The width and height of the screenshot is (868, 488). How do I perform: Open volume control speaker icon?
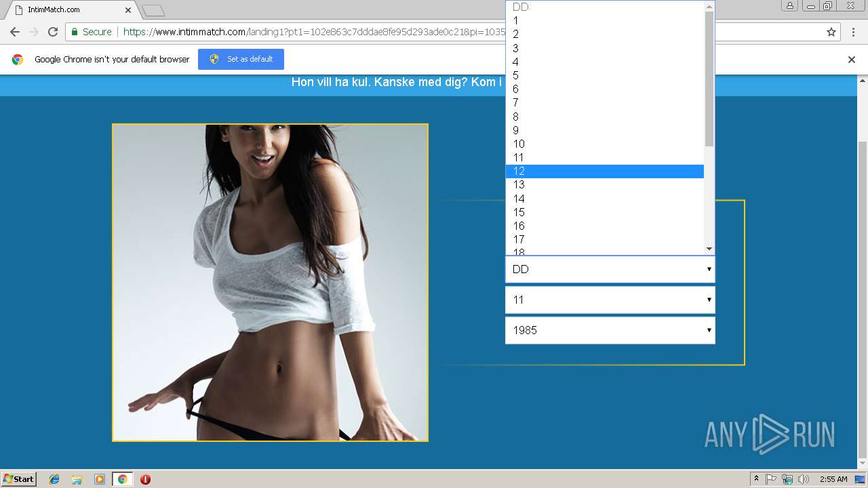click(804, 479)
